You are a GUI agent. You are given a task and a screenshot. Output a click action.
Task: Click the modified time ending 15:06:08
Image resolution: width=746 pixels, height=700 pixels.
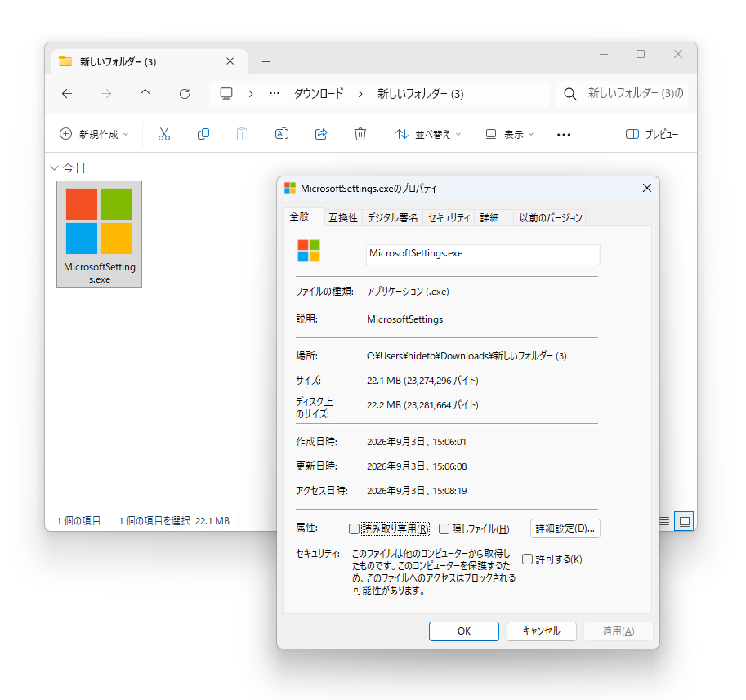pos(416,466)
